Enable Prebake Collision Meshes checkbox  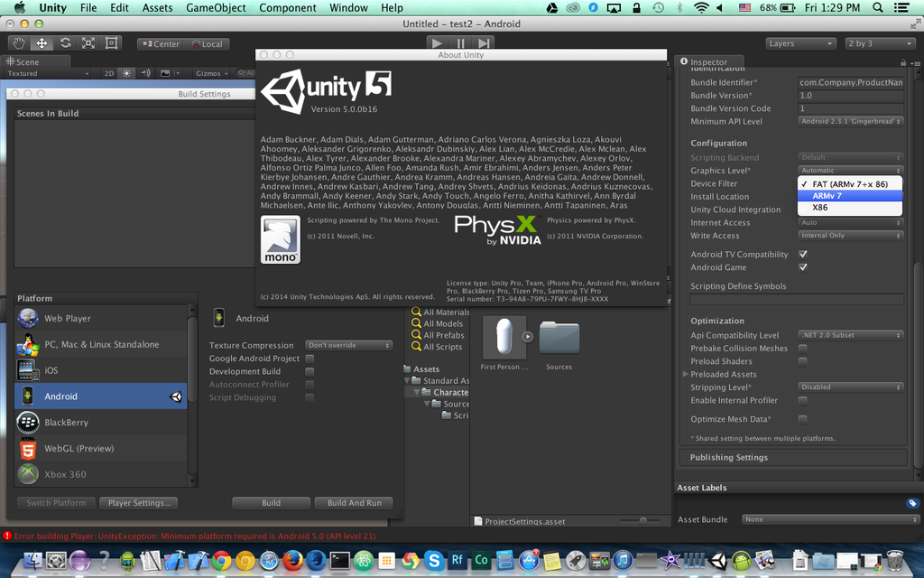click(802, 349)
